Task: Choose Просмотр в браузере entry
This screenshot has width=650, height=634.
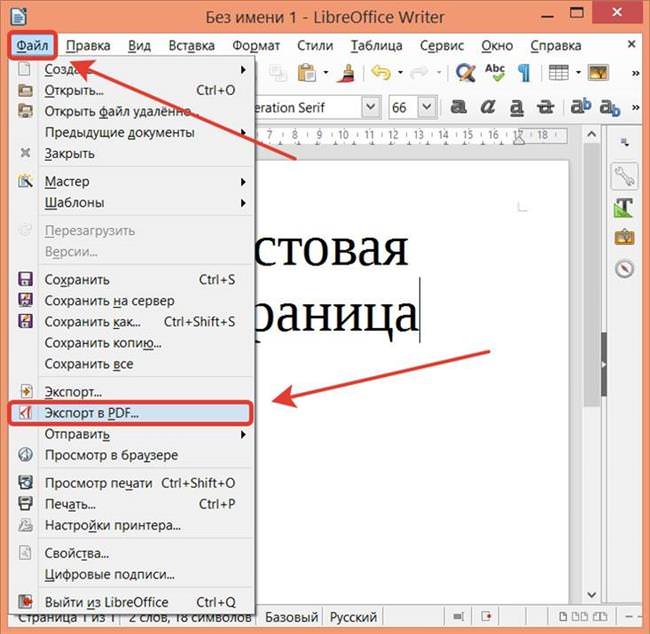Action: 130,455
